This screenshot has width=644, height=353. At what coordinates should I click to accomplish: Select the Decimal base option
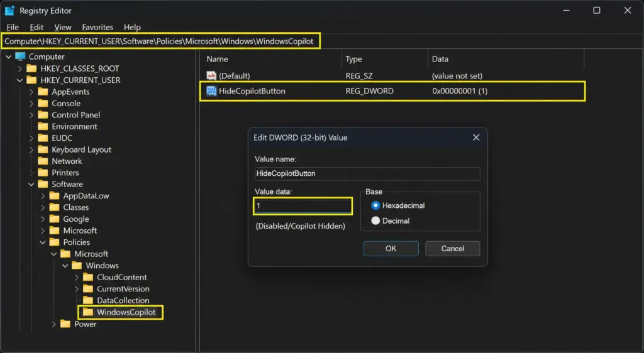[x=375, y=220]
